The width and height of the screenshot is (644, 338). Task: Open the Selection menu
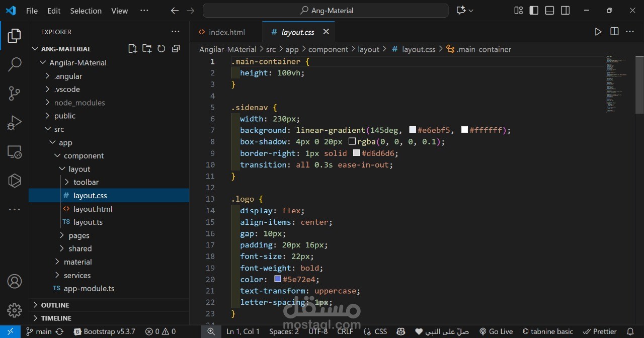pyautogui.click(x=86, y=11)
